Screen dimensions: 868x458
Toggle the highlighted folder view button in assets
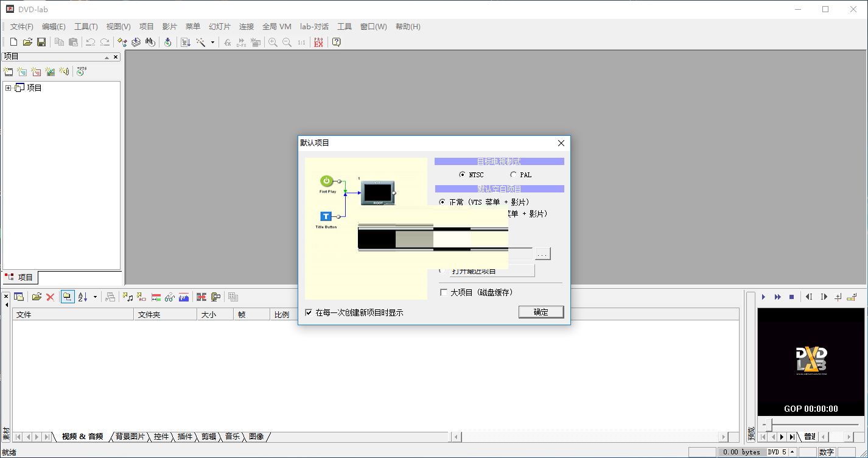pos(68,297)
